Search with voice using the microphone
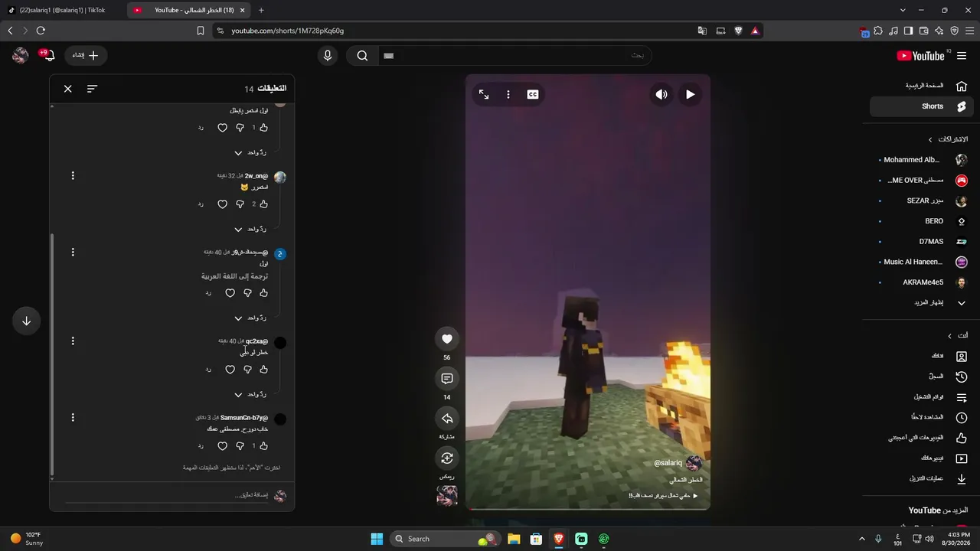 [328, 56]
